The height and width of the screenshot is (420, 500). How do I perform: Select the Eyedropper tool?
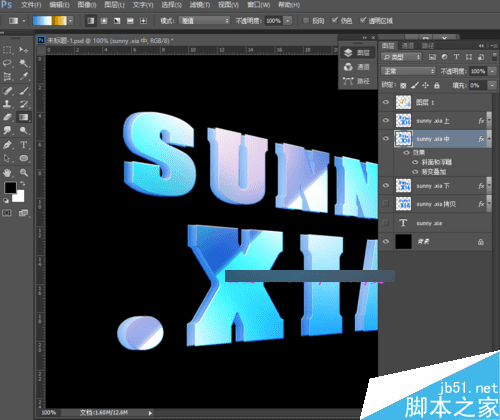tap(23, 77)
